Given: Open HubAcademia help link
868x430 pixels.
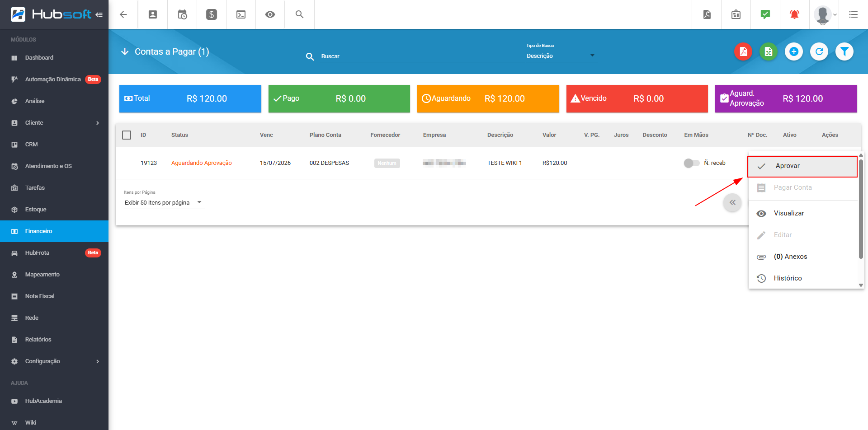Looking at the screenshot, I should (x=54, y=401).
